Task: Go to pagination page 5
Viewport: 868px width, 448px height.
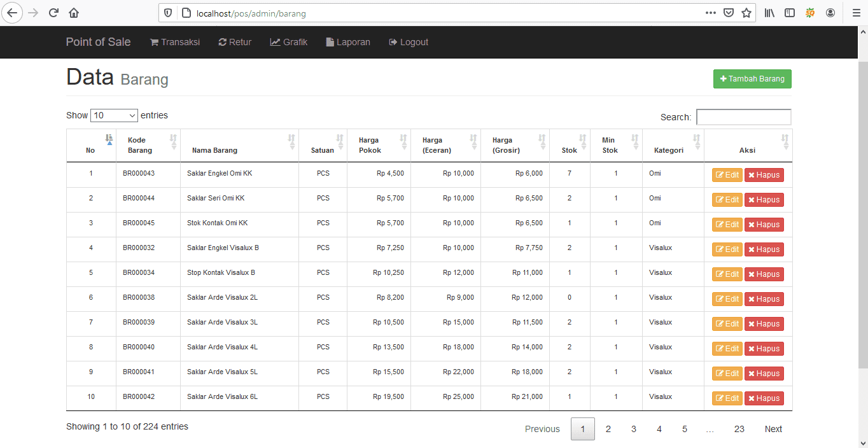Action: (x=685, y=429)
